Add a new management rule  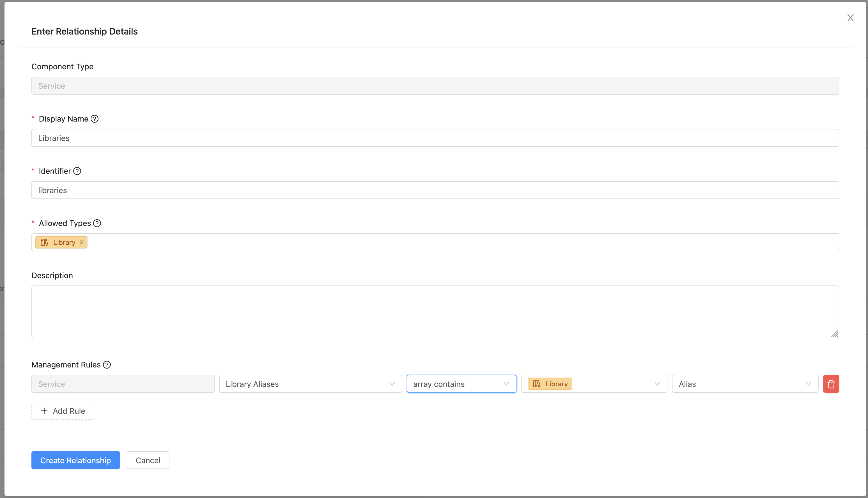click(x=63, y=411)
